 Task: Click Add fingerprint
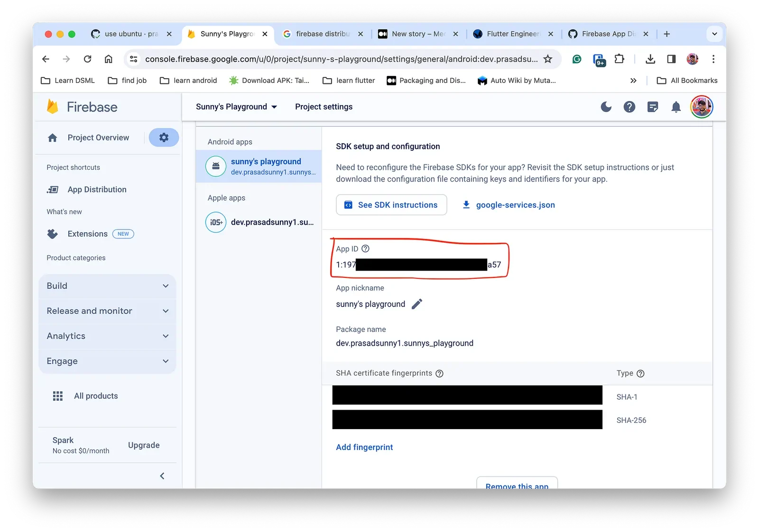tap(364, 447)
